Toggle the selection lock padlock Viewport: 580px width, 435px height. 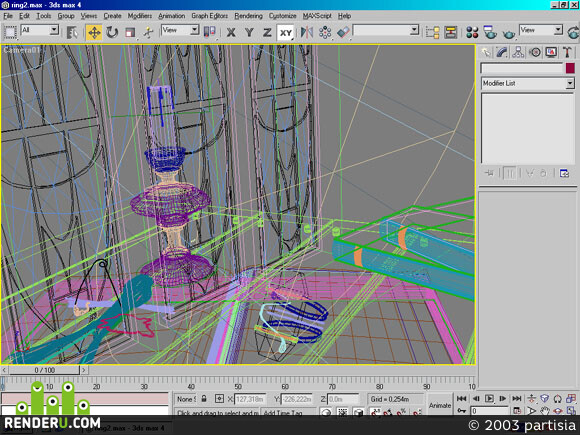click(204, 399)
